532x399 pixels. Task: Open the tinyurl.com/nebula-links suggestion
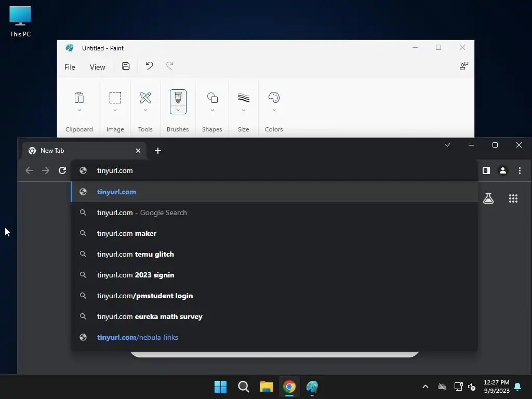coord(274,337)
